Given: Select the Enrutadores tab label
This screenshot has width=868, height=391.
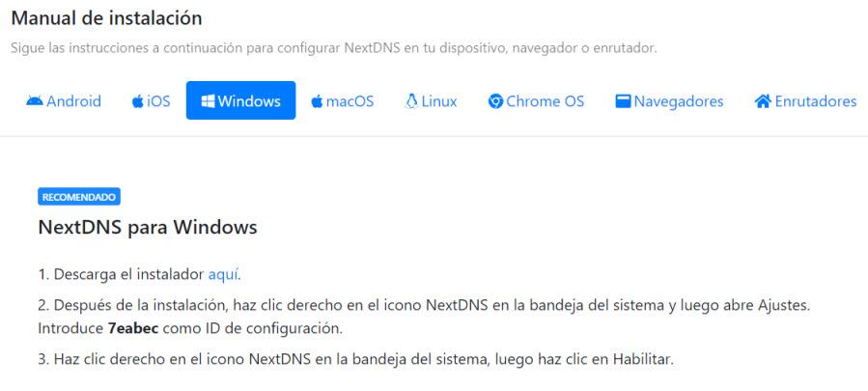Looking at the screenshot, I should click(816, 101).
